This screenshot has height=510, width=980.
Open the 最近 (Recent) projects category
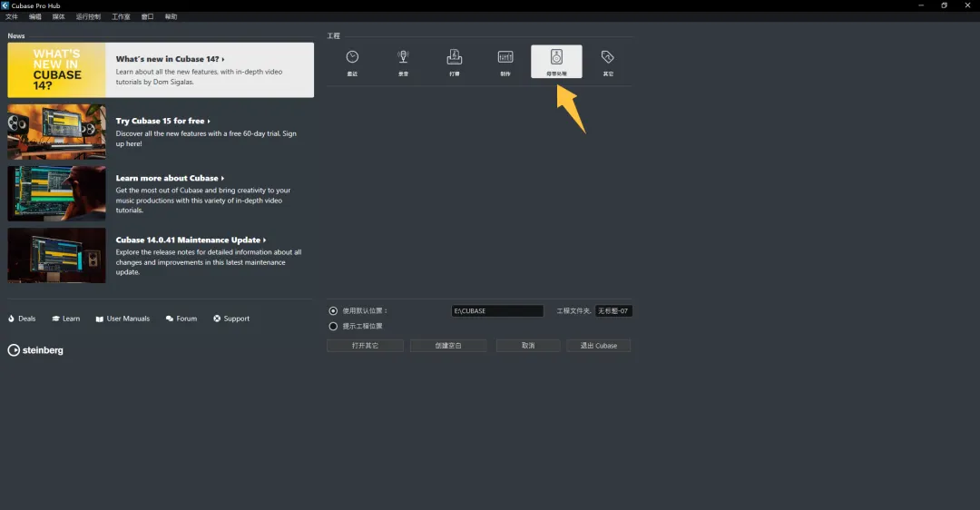click(352, 62)
